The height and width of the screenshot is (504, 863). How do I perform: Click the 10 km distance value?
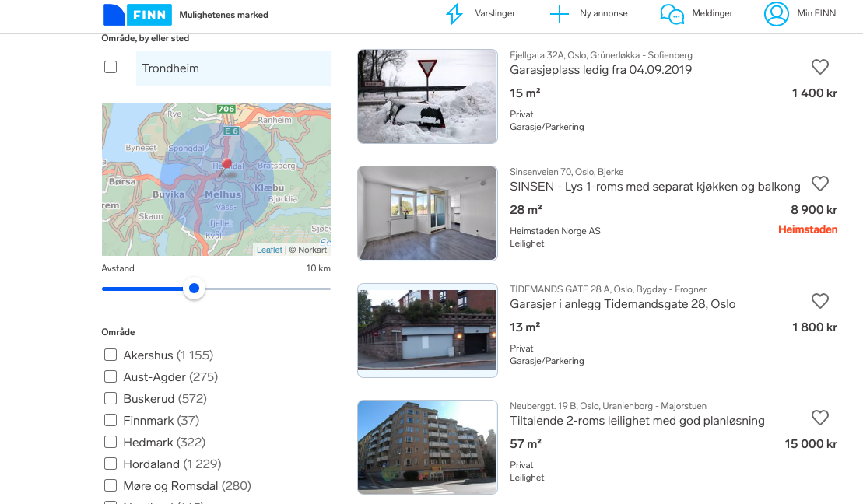point(318,268)
